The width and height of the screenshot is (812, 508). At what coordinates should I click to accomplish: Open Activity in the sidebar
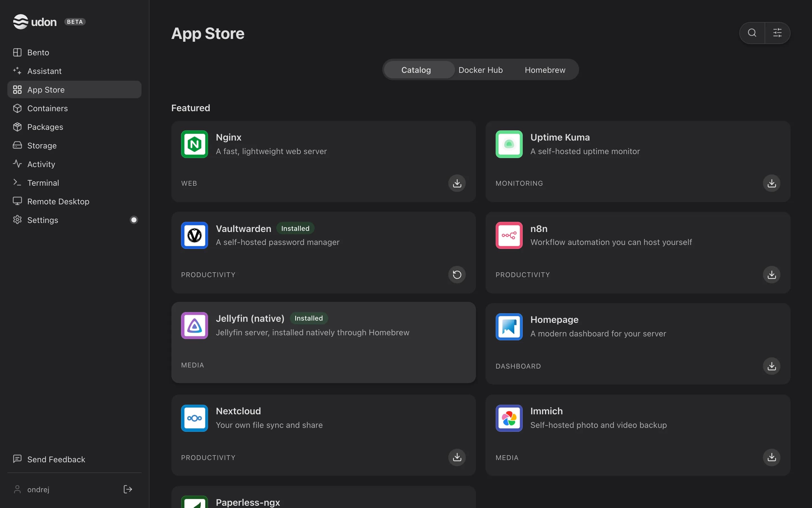tap(74, 164)
